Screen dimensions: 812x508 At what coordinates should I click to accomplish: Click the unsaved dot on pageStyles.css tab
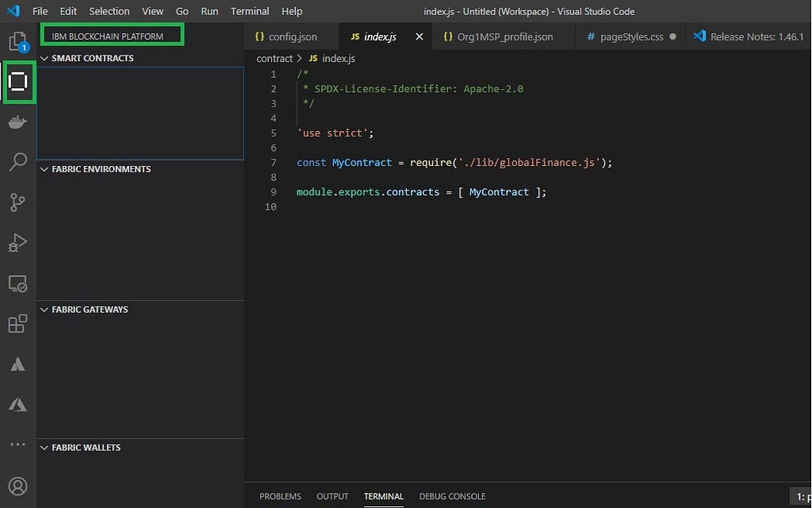[x=672, y=37]
